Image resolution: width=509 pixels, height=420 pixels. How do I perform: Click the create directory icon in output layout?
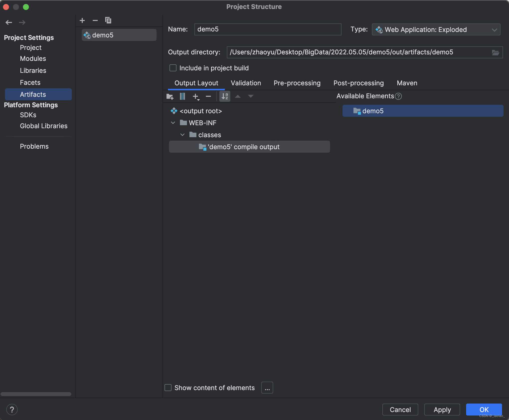[170, 97]
